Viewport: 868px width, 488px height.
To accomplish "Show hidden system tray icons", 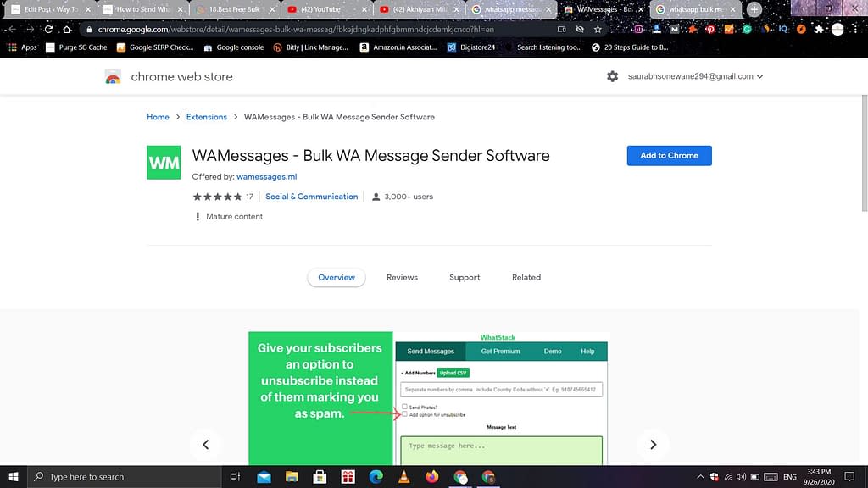I will [700, 476].
